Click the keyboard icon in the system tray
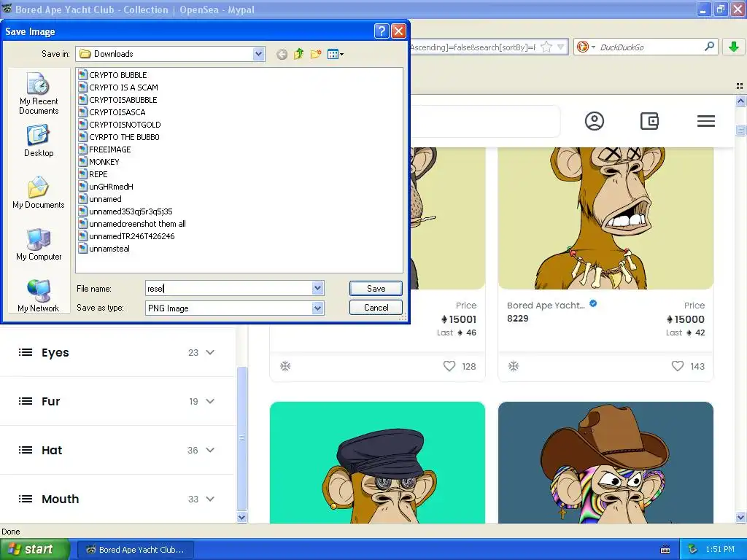Image resolution: width=747 pixels, height=560 pixels. tap(665, 550)
